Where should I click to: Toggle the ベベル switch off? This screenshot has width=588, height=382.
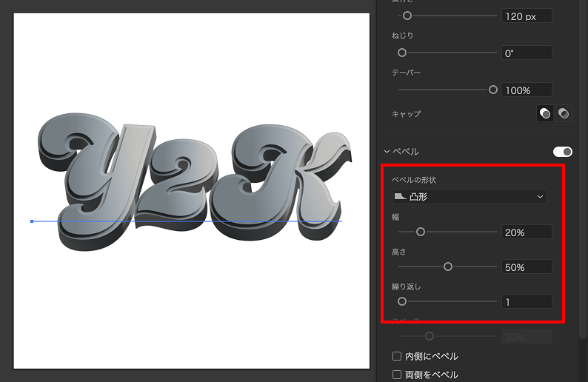[563, 152]
